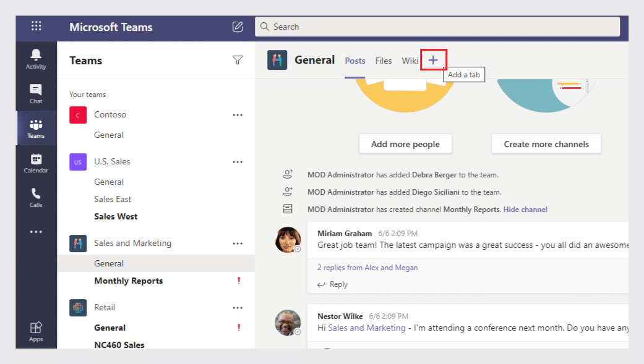644x364 pixels.
Task: Open Calls in the left rail
Action: click(36, 197)
